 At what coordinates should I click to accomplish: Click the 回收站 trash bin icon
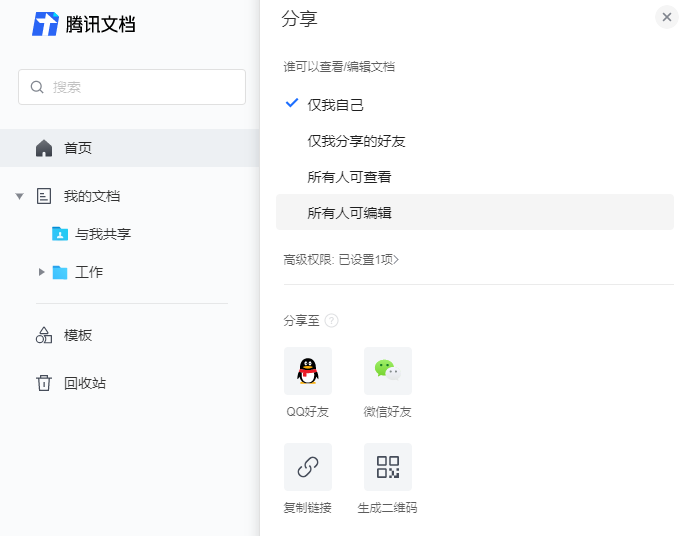(x=44, y=383)
